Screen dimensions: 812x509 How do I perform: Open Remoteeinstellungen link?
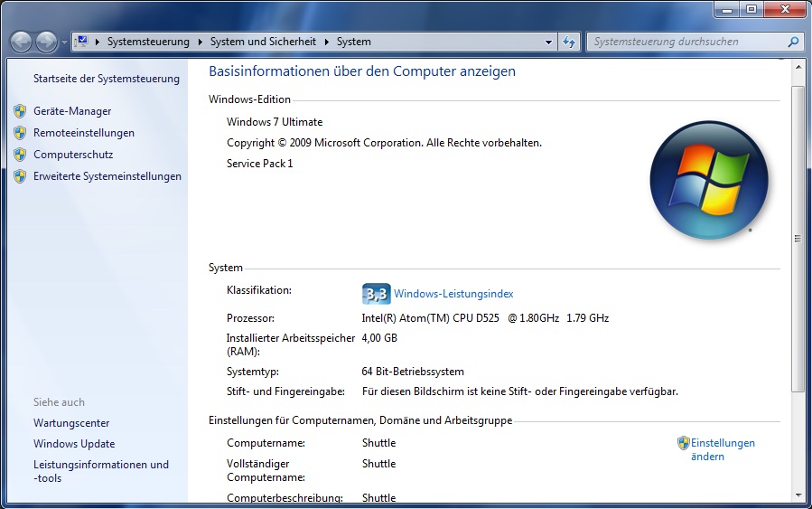pyautogui.click(x=84, y=133)
